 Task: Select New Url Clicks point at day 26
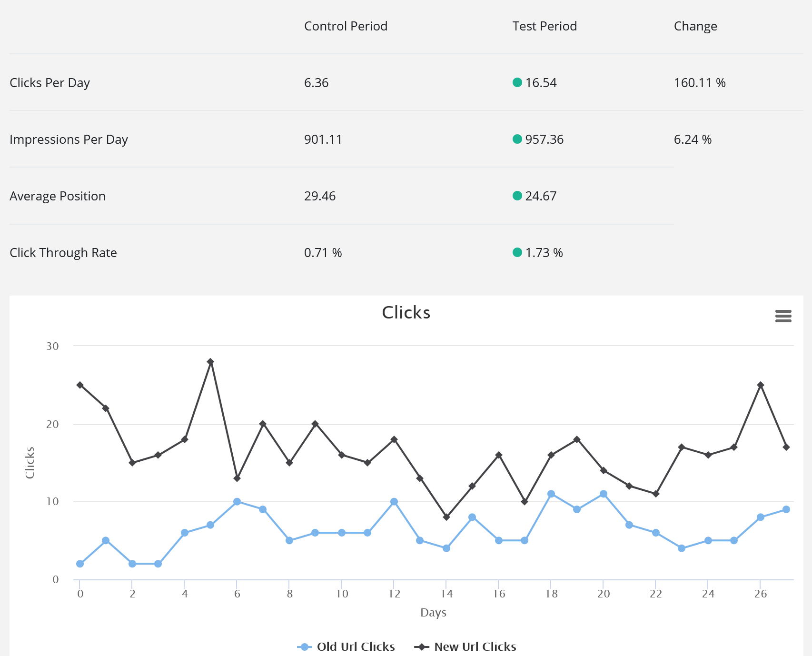(x=761, y=385)
